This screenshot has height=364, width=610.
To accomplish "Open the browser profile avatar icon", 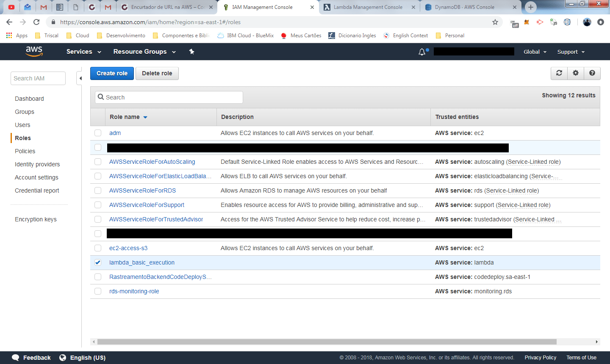I will click(587, 22).
